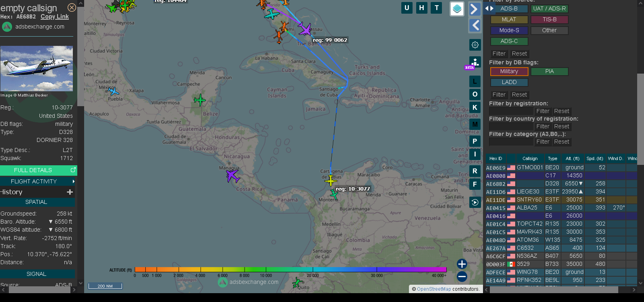Click the country of registration input
Viewport: 644px width, 302px height.
pyautogui.click(x=511, y=126)
